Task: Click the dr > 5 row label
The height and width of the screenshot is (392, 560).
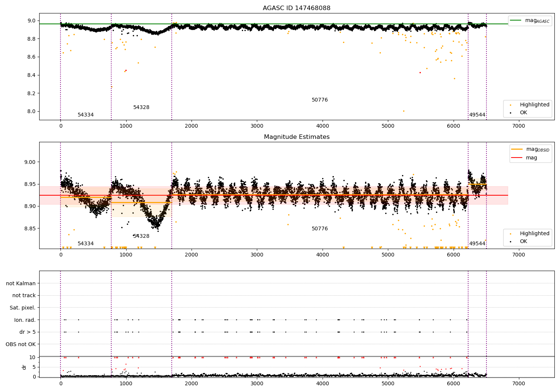Action: (28, 332)
